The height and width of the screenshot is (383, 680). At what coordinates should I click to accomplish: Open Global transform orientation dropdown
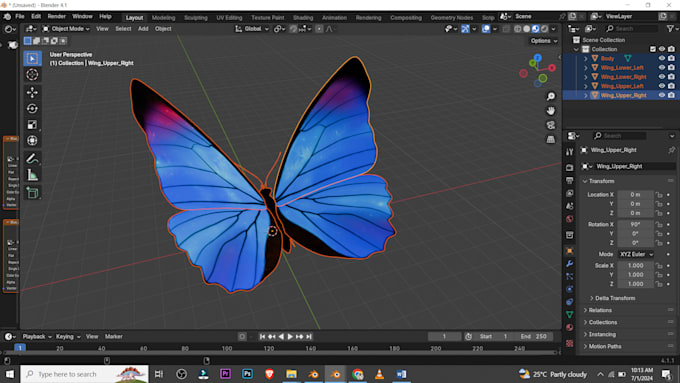pos(252,29)
